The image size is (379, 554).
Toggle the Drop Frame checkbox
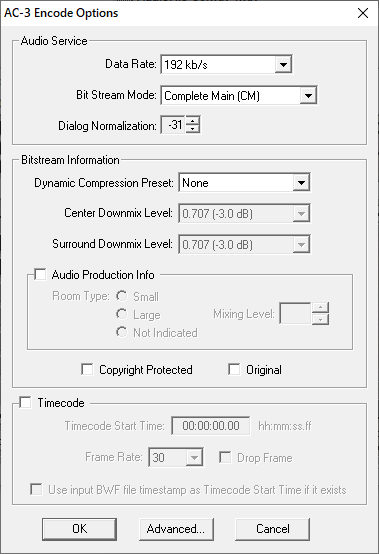(x=225, y=458)
